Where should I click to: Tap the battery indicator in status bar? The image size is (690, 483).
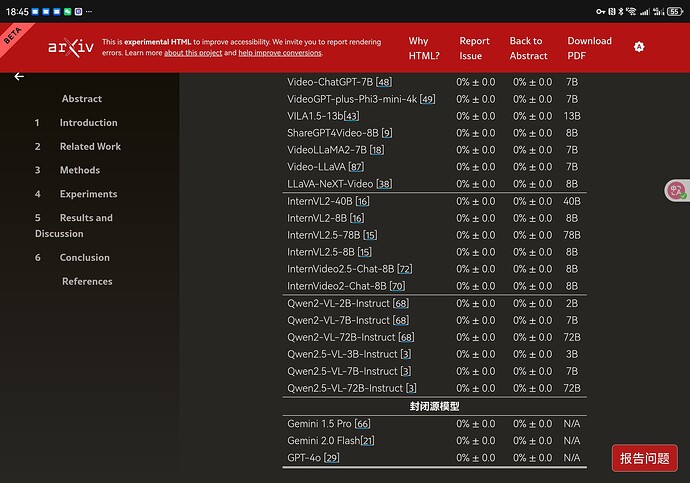click(x=675, y=11)
